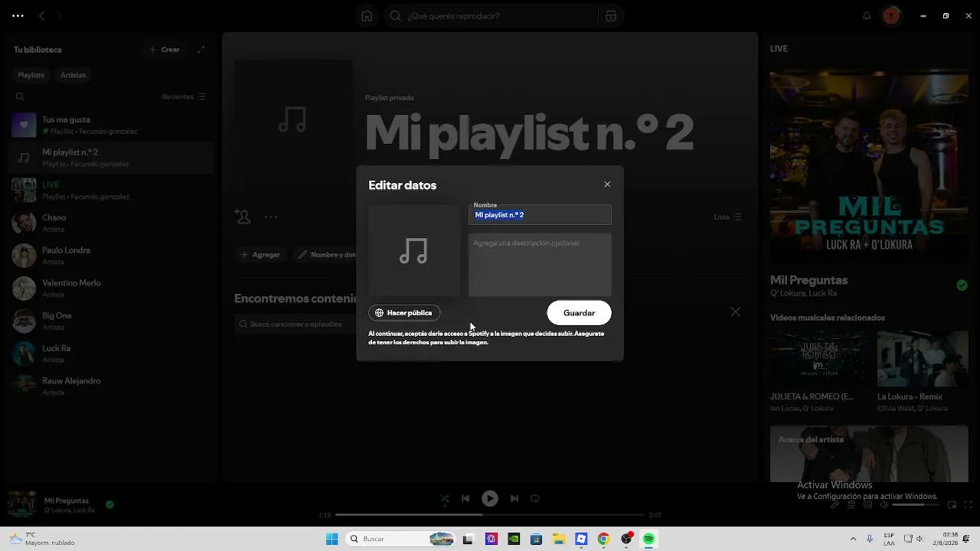980x551 pixels.
Task: Toggle repeat mode
Action: 535,499
